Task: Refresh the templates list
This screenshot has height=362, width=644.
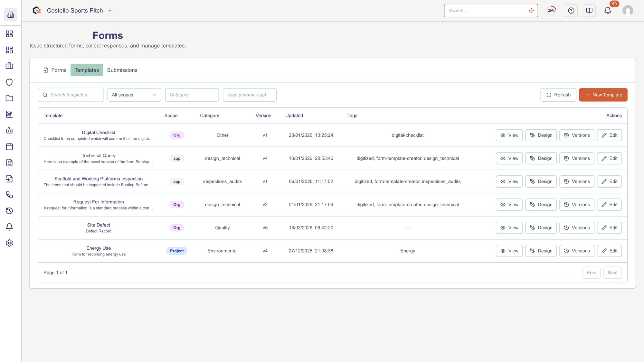Action: coord(558,95)
